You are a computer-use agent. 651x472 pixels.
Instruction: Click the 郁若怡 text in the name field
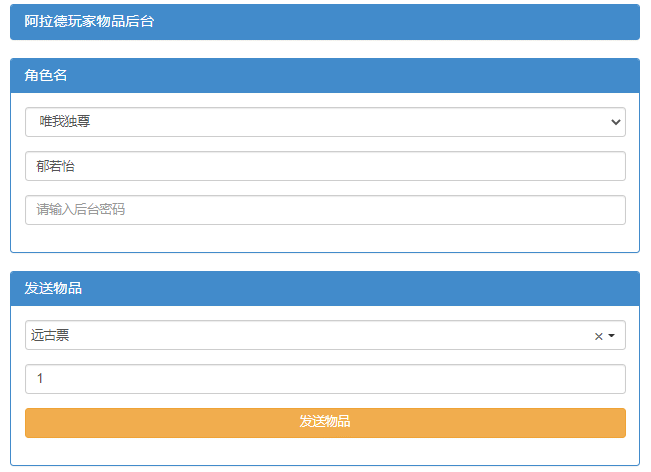click(x=55, y=166)
